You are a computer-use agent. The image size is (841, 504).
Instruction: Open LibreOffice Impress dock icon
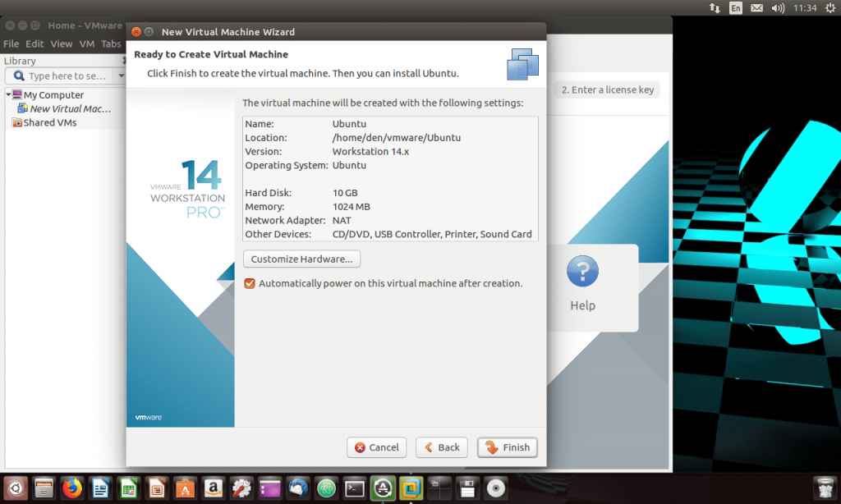click(x=157, y=488)
